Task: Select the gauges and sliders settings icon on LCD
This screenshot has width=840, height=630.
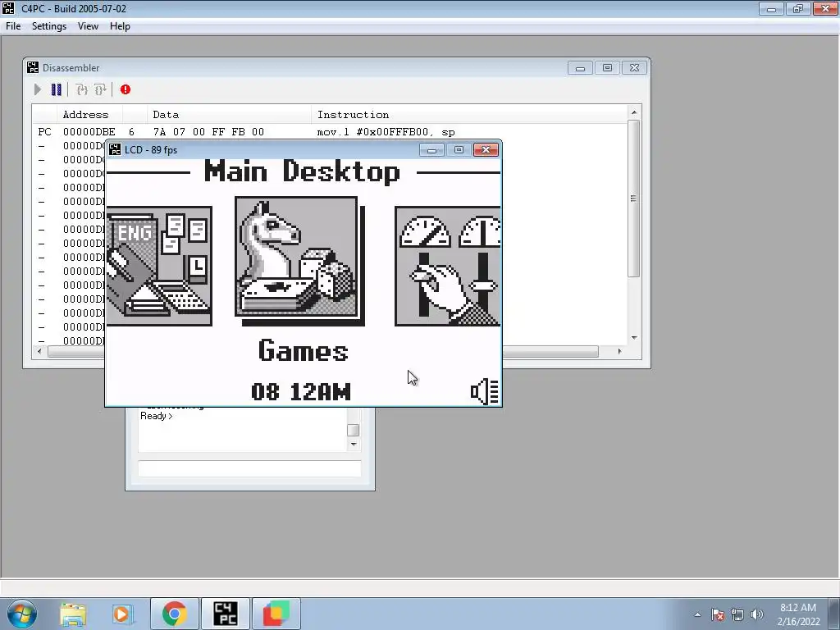Action: (x=448, y=266)
